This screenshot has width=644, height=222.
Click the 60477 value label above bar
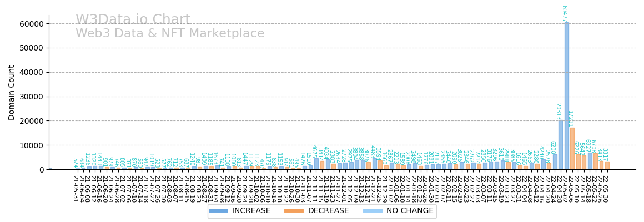click(564, 13)
